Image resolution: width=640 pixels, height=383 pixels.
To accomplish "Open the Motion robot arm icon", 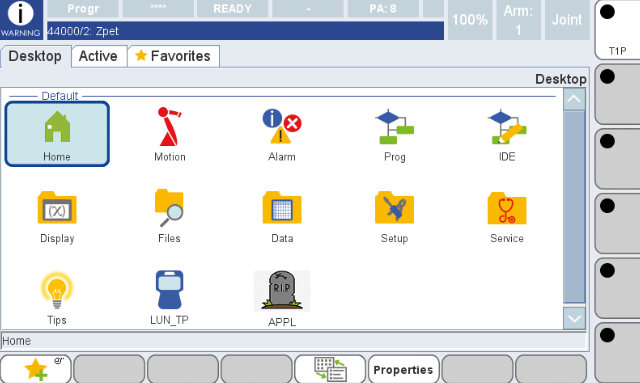I will (x=170, y=134).
